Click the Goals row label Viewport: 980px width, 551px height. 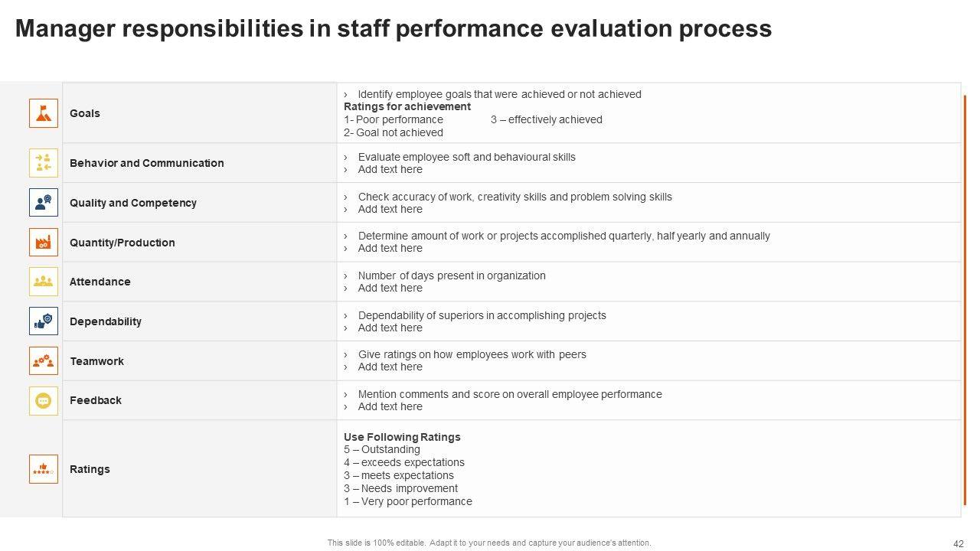click(x=85, y=113)
